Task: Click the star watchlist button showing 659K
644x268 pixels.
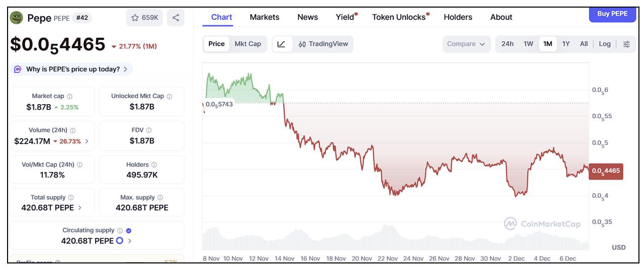Action: click(x=144, y=18)
